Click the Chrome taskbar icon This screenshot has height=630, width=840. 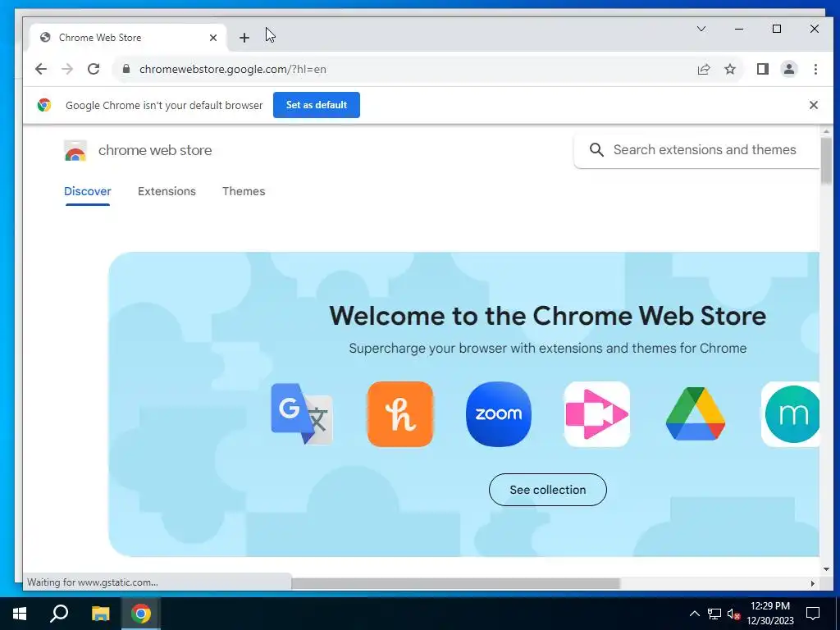pos(141,614)
